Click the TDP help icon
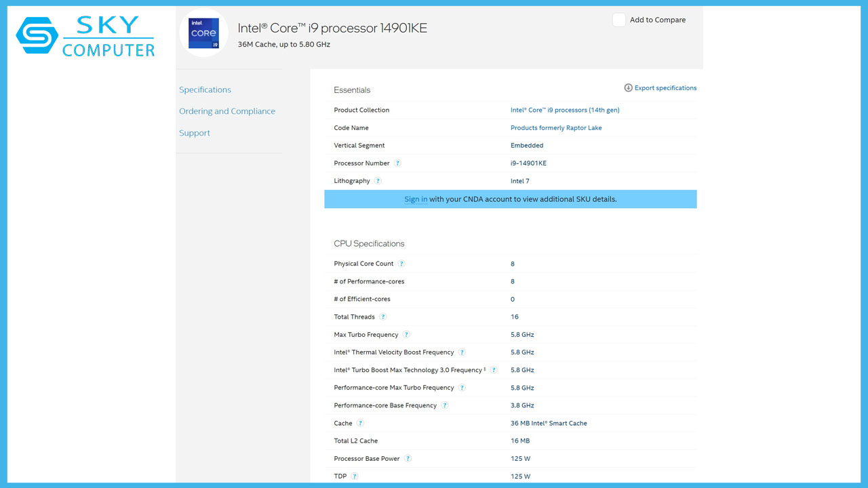The image size is (868, 488). (x=355, y=476)
